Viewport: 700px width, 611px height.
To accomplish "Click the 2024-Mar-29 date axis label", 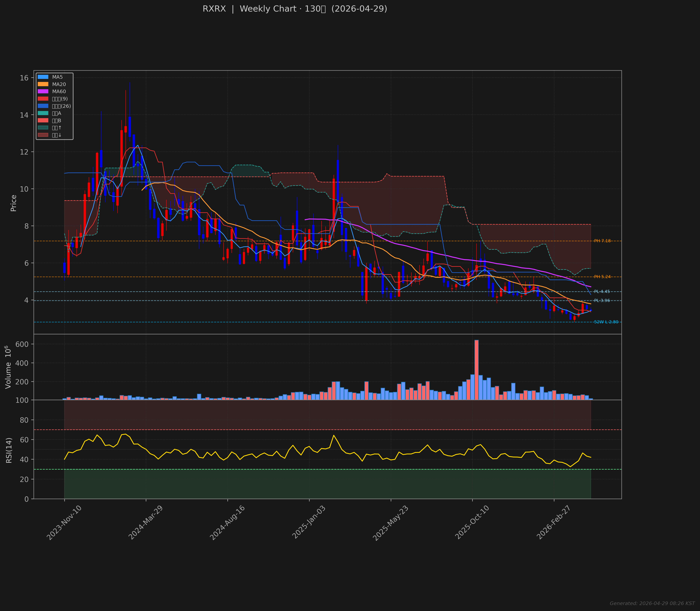I will click(x=146, y=522).
